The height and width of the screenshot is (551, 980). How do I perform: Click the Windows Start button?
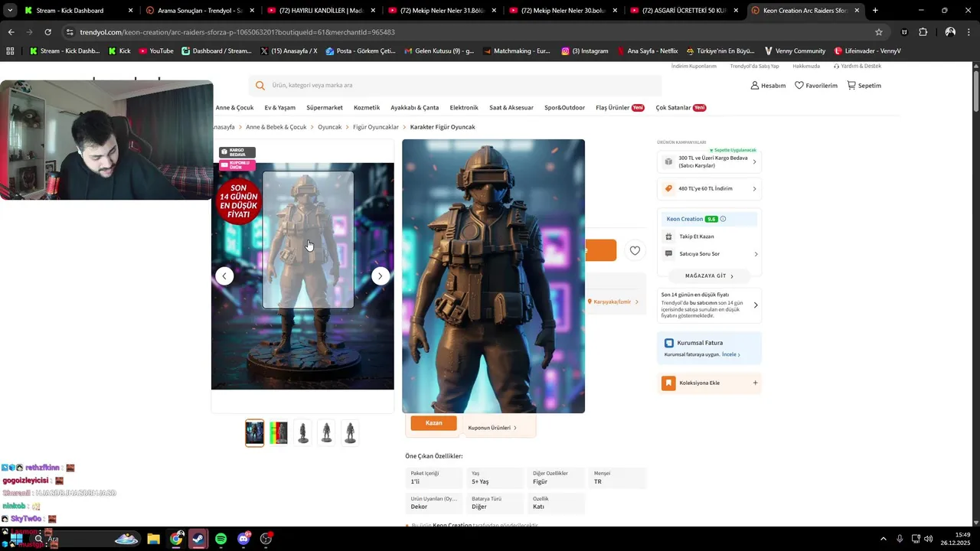[16, 539]
